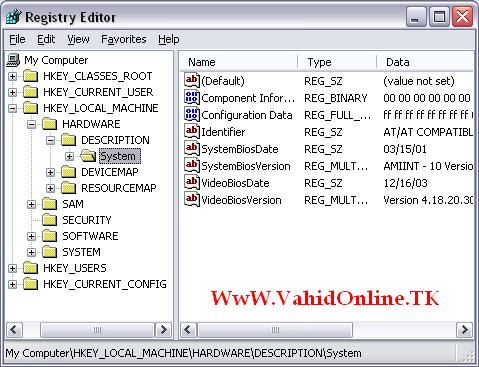The height and width of the screenshot is (367, 479).
Task: Click the HKEY_LOCAL_MACHINE folder icon
Action: coord(31,108)
